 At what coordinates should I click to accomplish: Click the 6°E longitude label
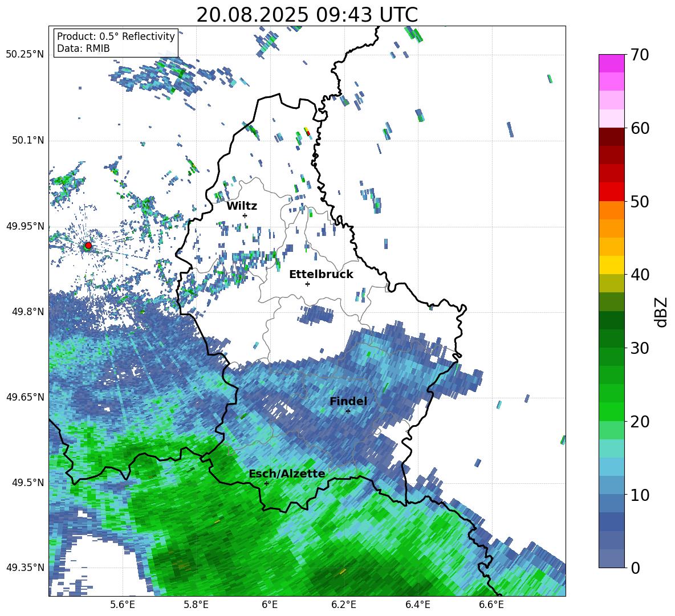click(270, 605)
